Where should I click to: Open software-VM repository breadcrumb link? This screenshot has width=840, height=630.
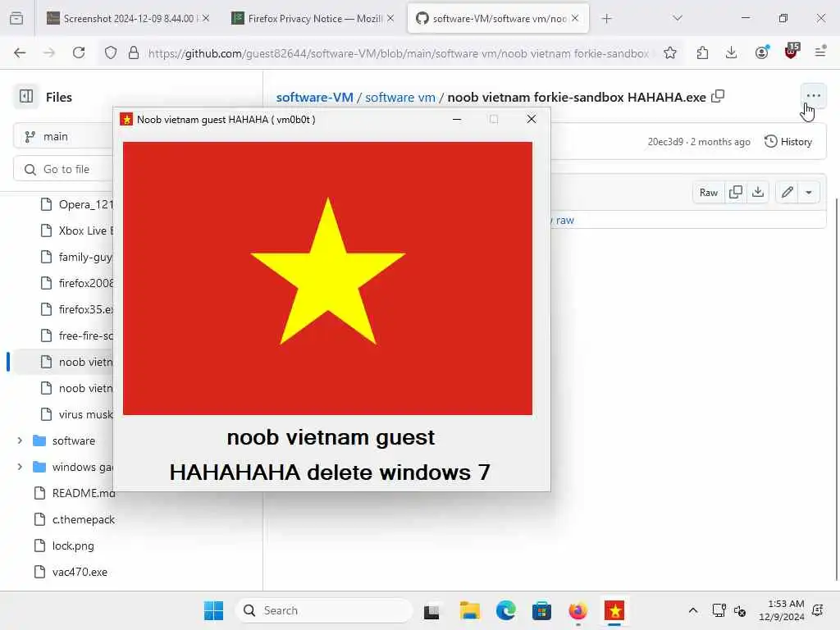314,97
